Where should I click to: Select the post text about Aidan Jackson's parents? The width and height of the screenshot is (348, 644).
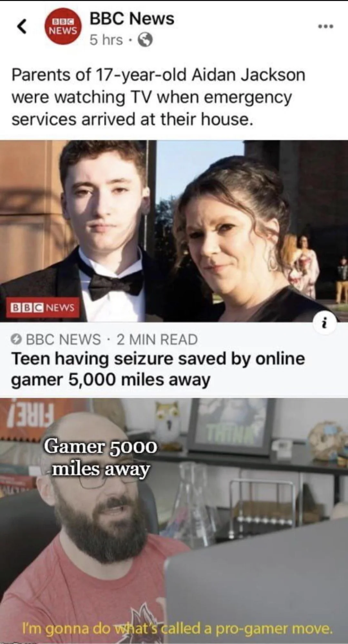pyautogui.click(x=158, y=97)
